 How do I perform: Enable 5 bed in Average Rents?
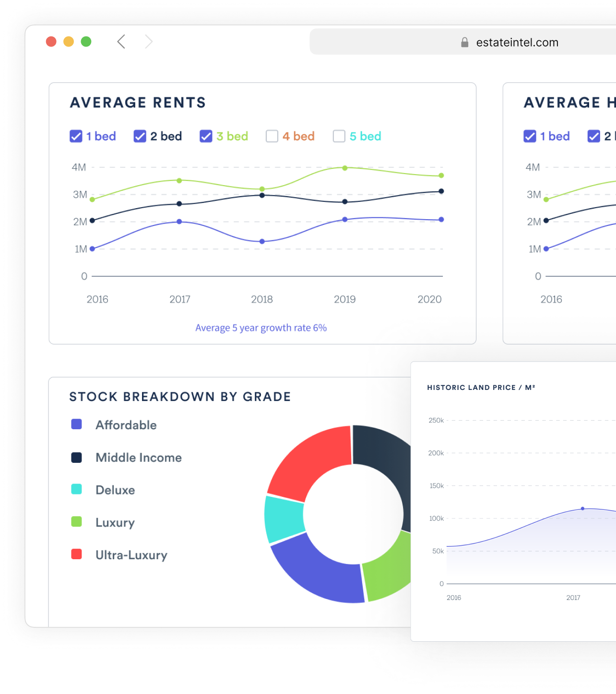click(x=339, y=136)
